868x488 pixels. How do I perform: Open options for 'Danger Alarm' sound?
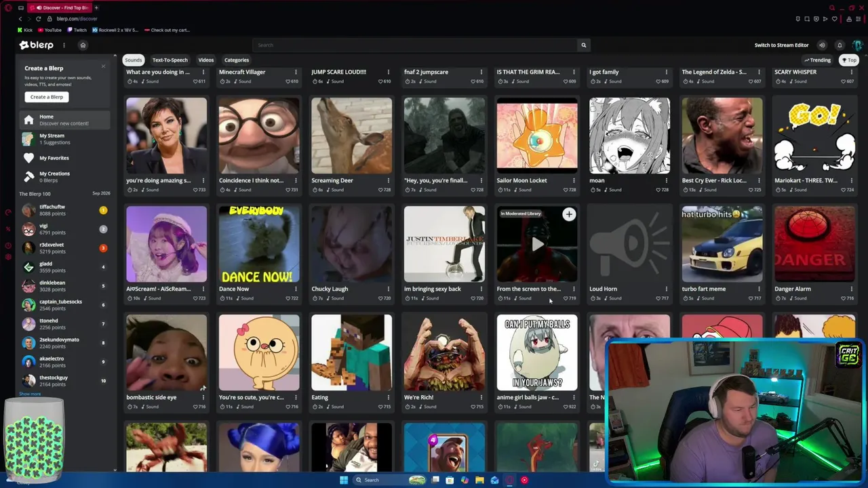(x=852, y=289)
